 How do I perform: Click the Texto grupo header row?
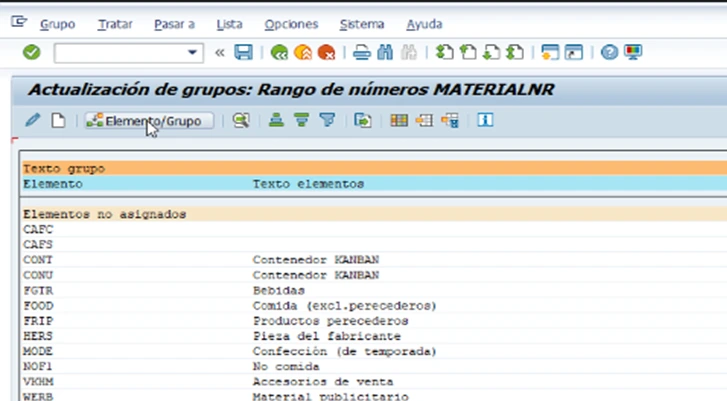tap(374, 168)
